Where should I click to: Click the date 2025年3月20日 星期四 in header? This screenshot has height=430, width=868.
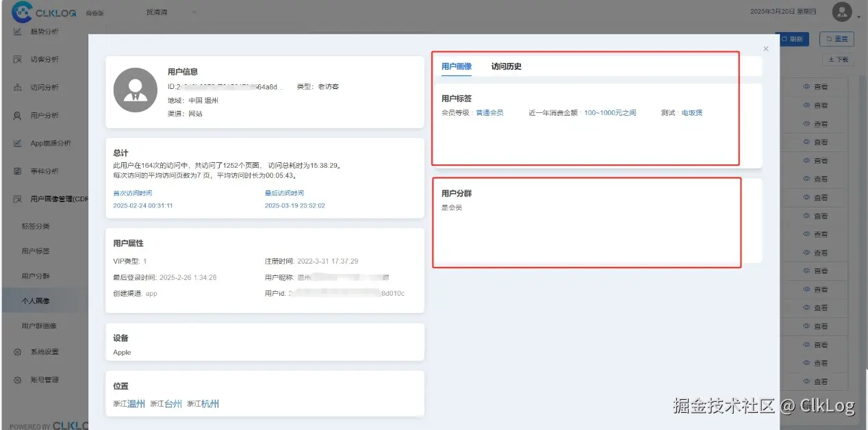[783, 12]
